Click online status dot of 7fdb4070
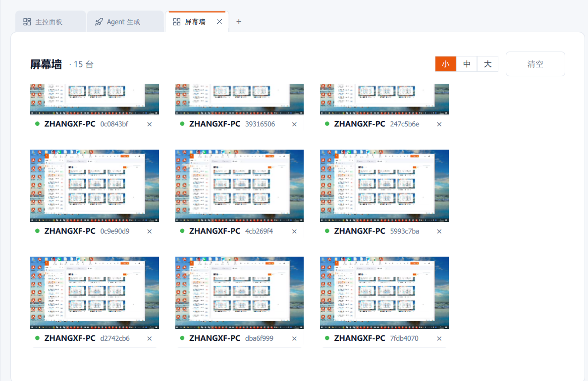Viewport: 588px width, 381px height. point(327,338)
